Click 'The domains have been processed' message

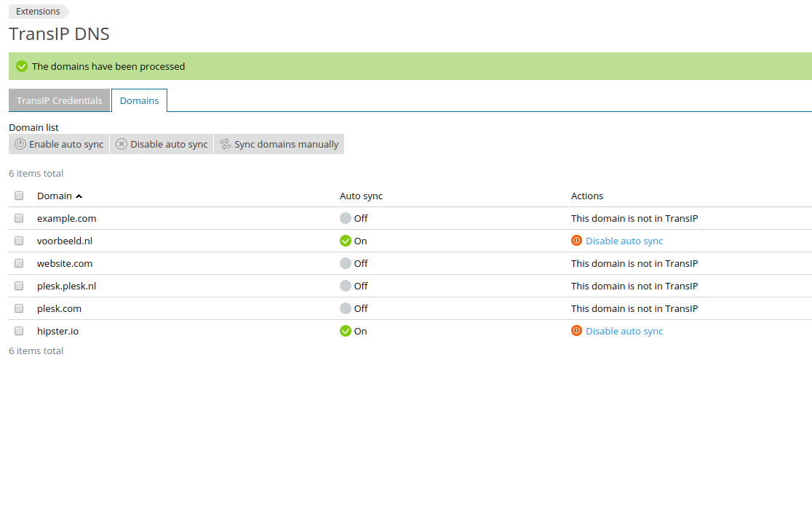click(x=108, y=66)
